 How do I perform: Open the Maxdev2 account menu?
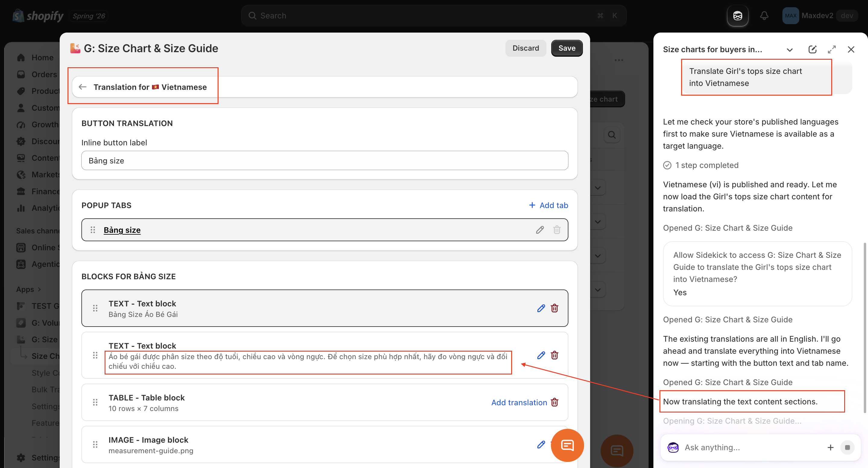tap(820, 15)
